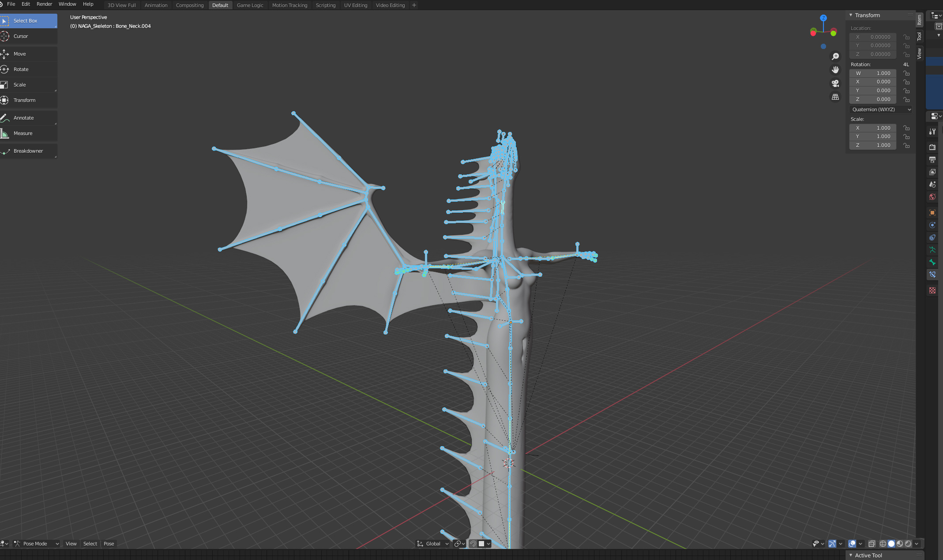Open the Pose Mode dropdown
The image size is (943, 560).
(x=36, y=544)
